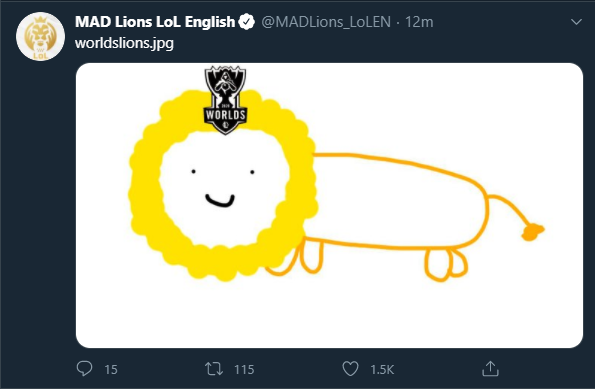Click the 15 replies count
Image resolution: width=595 pixels, height=389 pixels.
111,369
